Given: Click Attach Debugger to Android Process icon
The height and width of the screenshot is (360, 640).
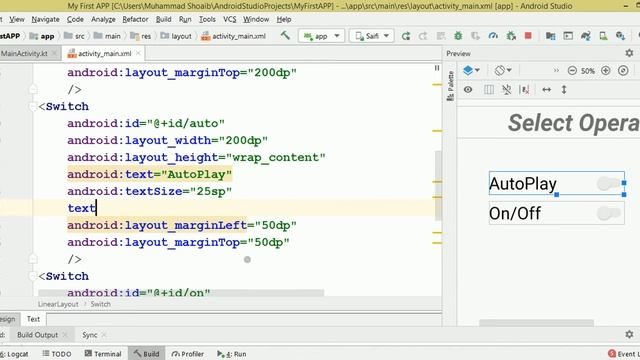Looking at the screenshot, I should coord(511,36).
